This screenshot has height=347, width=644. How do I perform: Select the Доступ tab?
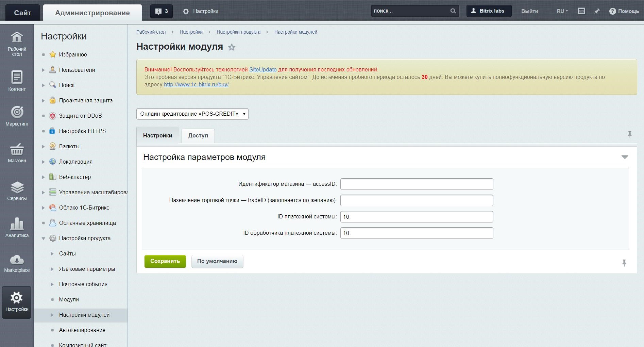coord(198,135)
